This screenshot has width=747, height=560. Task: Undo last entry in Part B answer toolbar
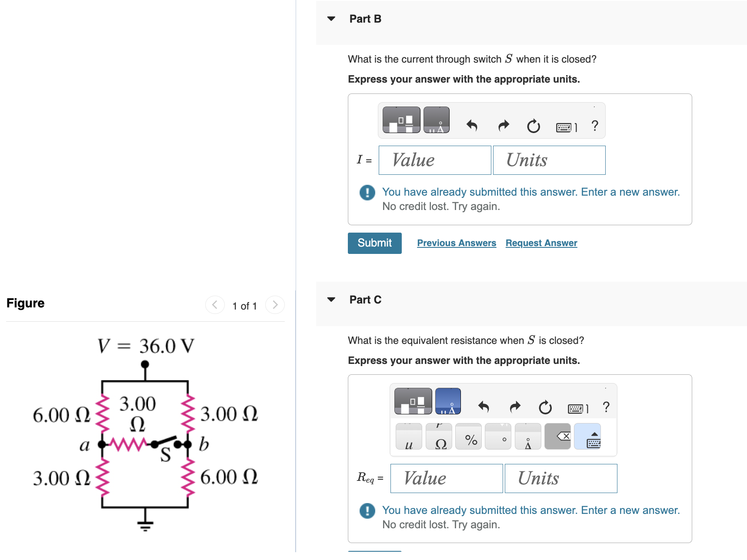pyautogui.click(x=472, y=126)
